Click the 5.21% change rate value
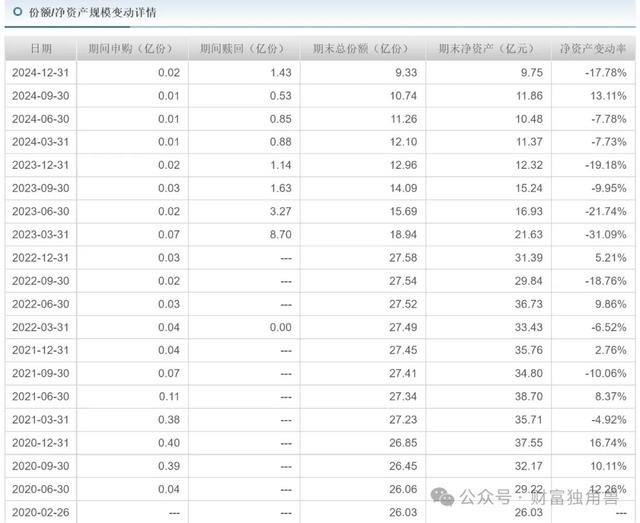 (x=611, y=258)
